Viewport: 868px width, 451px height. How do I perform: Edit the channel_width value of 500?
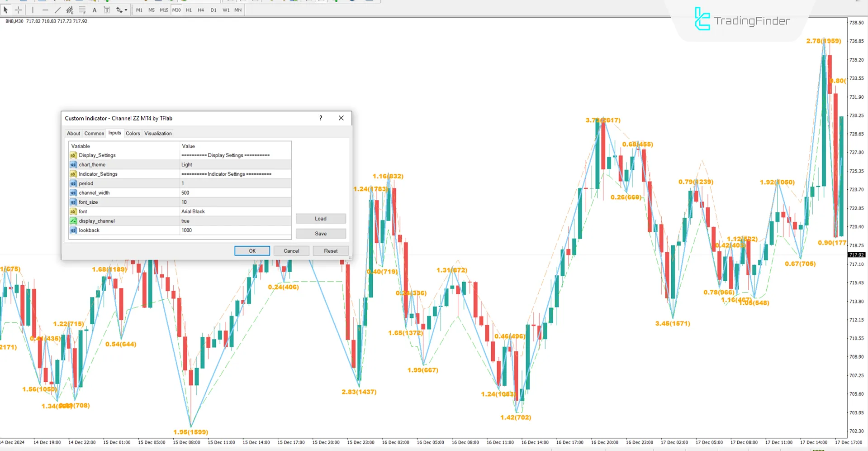[235, 192]
